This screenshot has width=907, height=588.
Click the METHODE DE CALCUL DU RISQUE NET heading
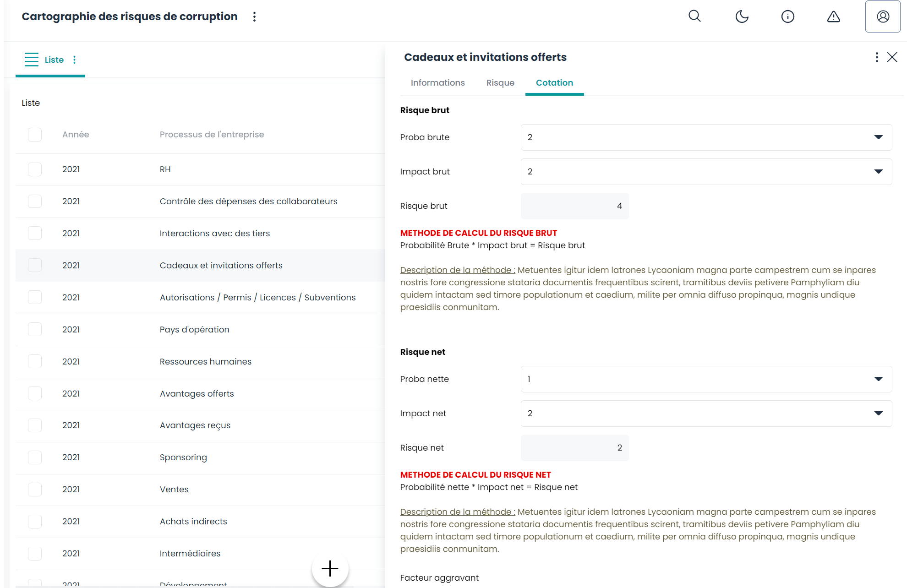click(475, 475)
